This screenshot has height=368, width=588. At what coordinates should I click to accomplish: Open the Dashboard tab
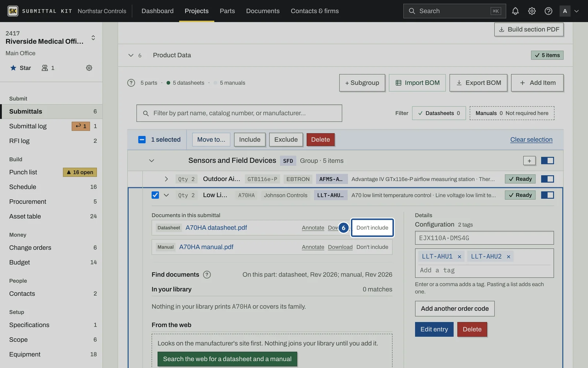158,11
